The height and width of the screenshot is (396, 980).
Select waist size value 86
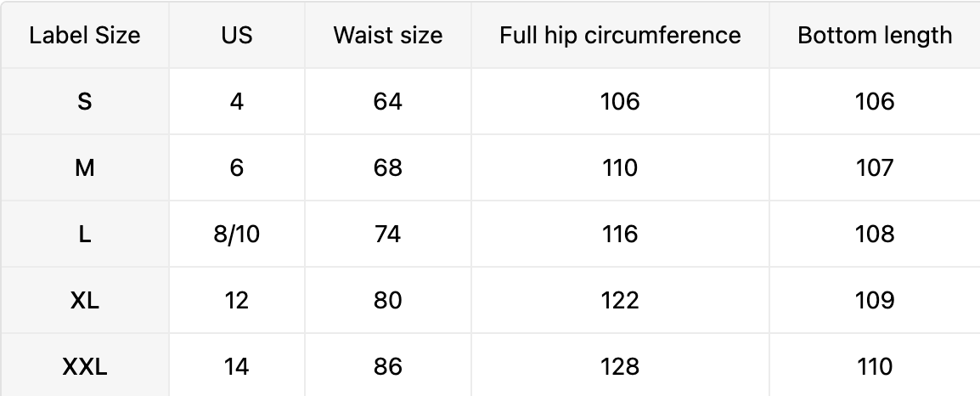pos(387,367)
